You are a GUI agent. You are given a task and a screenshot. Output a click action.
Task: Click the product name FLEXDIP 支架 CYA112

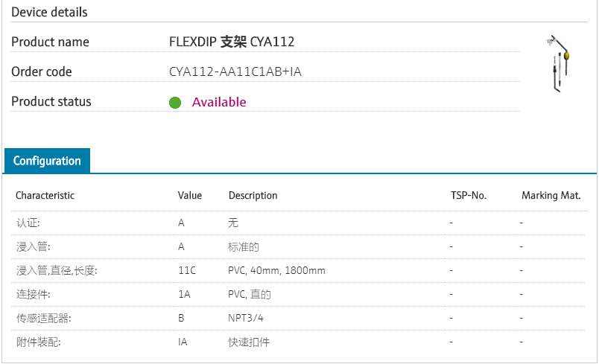point(232,42)
